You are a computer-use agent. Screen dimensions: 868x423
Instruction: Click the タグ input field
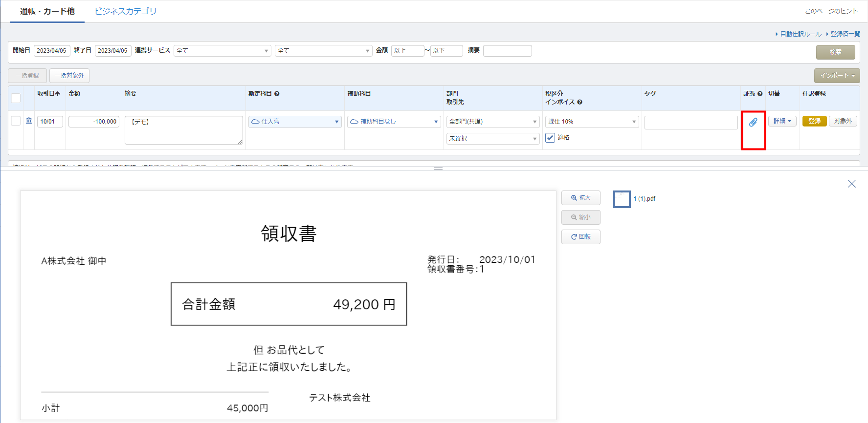pos(691,123)
